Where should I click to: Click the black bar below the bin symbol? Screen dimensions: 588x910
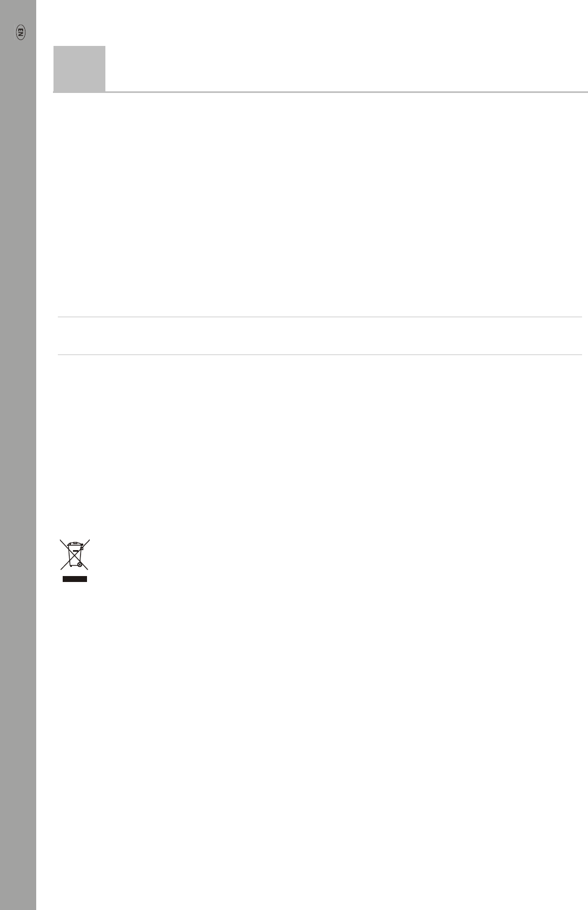pos(75,579)
